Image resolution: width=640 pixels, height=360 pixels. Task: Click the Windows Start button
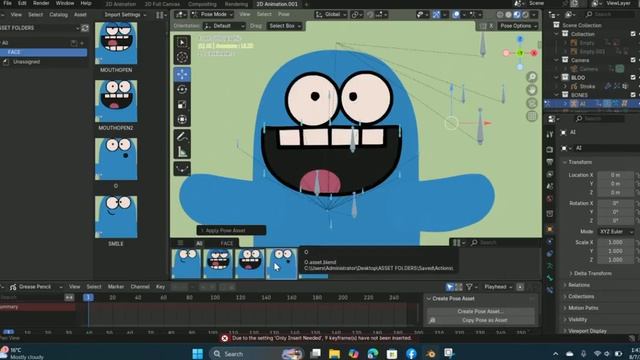pyautogui.click(x=198, y=353)
